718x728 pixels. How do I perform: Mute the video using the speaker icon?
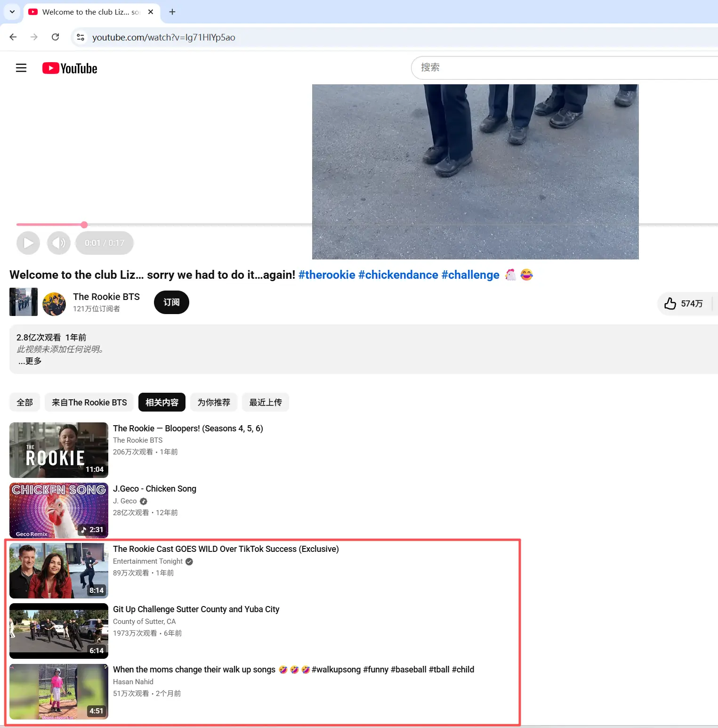click(x=59, y=243)
